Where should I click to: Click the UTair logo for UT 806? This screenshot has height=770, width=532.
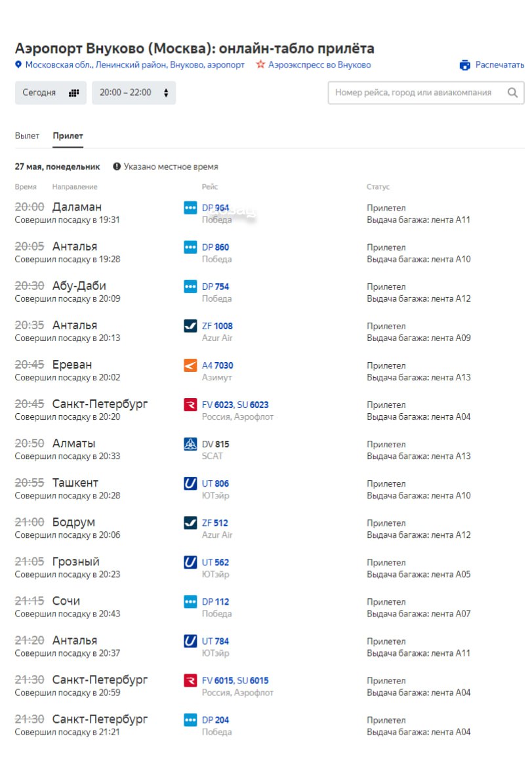coord(190,483)
